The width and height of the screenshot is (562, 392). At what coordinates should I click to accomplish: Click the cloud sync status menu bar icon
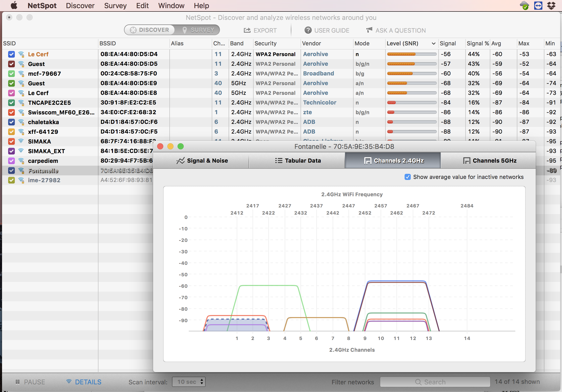tap(524, 5)
